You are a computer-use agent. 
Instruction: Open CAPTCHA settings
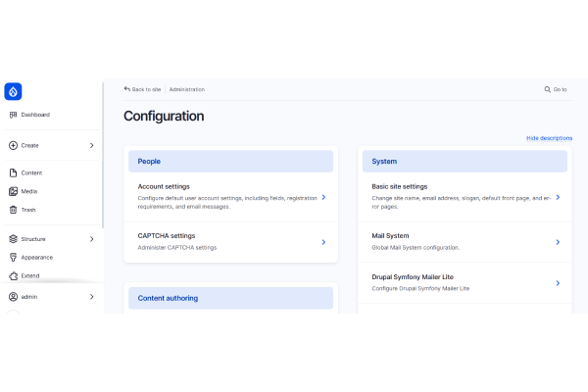(x=167, y=235)
